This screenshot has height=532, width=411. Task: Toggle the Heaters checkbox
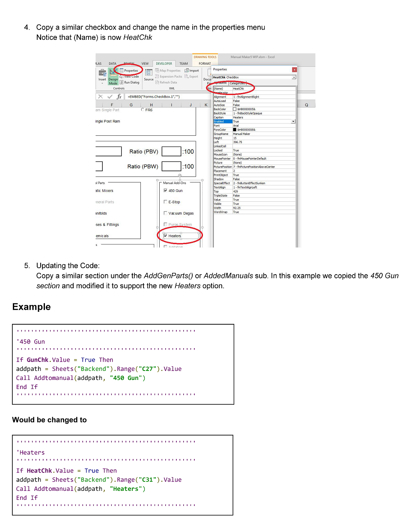tap(166, 236)
